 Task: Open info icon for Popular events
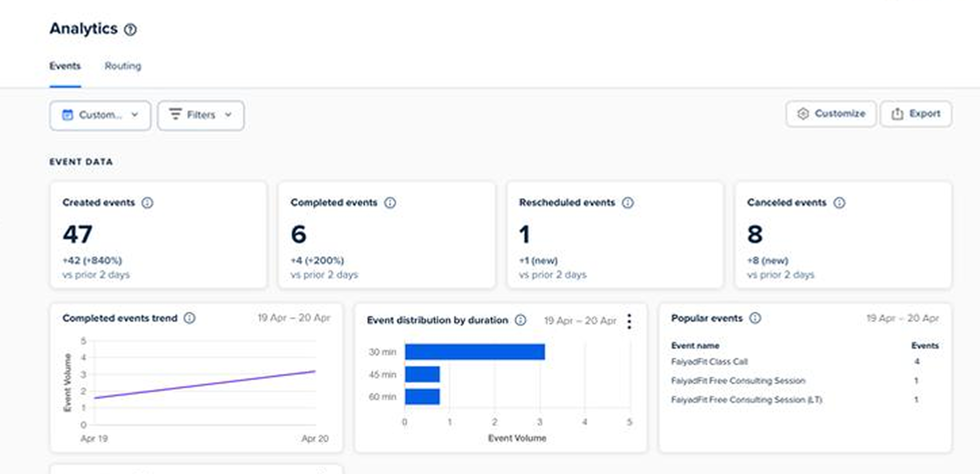coord(755,318)
